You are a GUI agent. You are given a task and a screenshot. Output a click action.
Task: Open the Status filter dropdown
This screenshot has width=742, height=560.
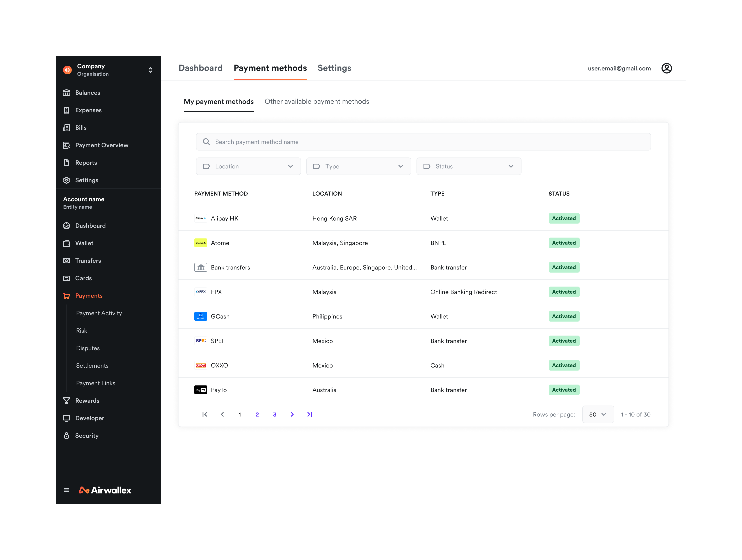pos(469,166)
